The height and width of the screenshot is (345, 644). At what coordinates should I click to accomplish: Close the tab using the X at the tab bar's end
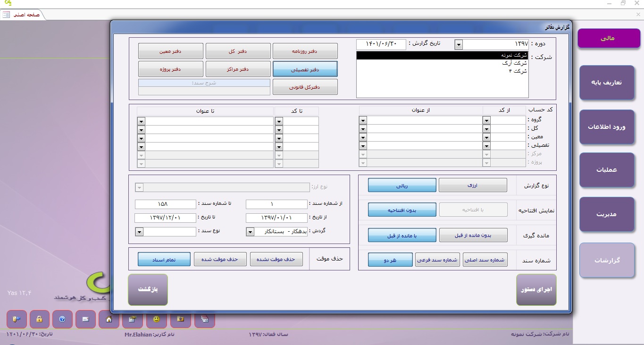(x=638, y=15)
